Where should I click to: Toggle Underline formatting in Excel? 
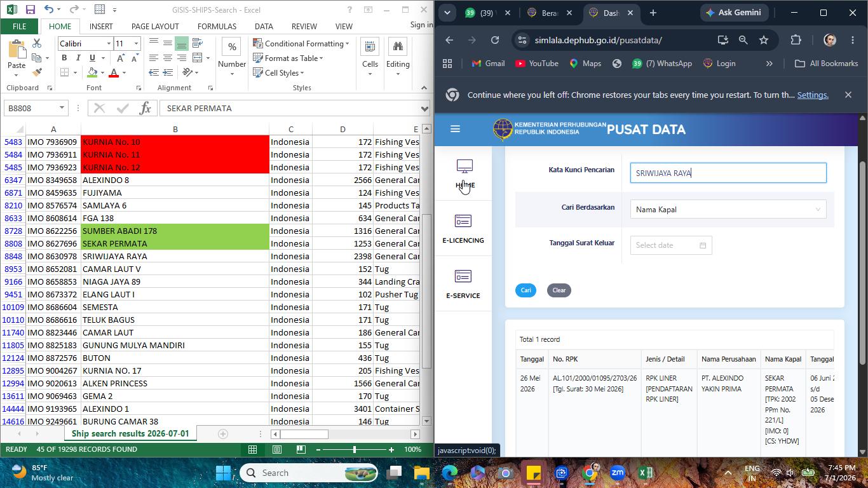91,58
